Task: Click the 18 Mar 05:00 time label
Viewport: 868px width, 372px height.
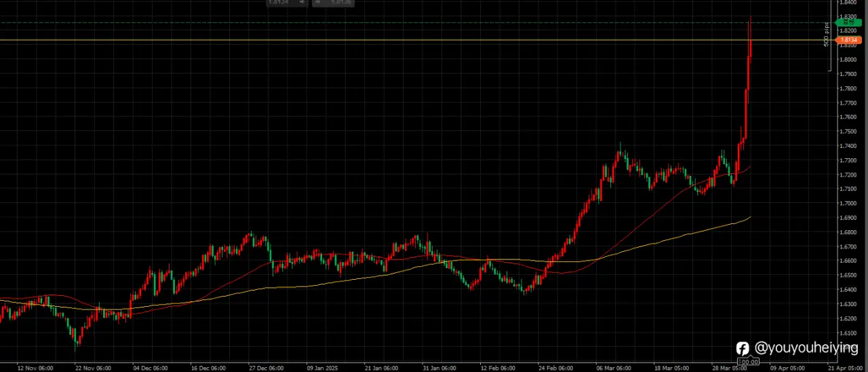Action: tap(672, 368)
